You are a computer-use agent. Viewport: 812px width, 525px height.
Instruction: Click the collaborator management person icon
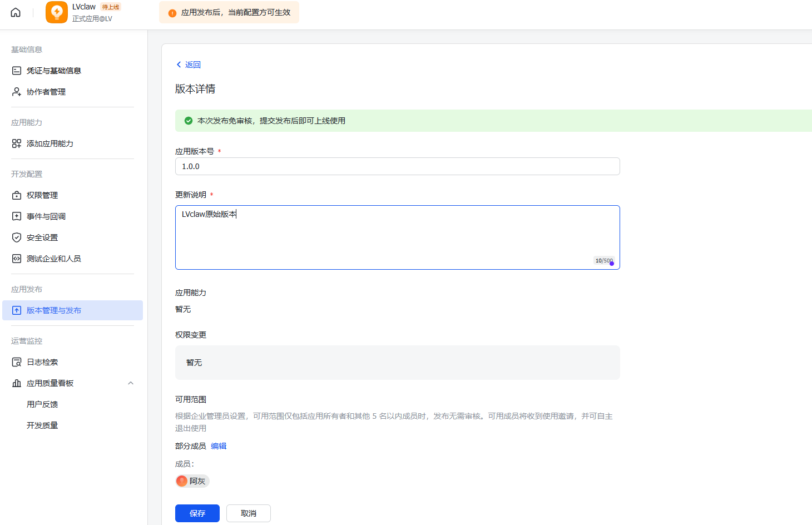17,92
